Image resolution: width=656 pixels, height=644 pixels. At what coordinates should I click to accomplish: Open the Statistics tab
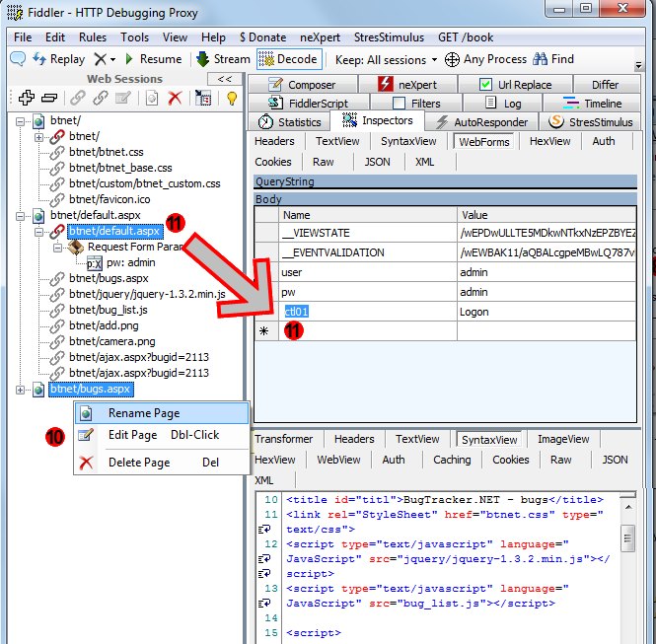point(289,122)
